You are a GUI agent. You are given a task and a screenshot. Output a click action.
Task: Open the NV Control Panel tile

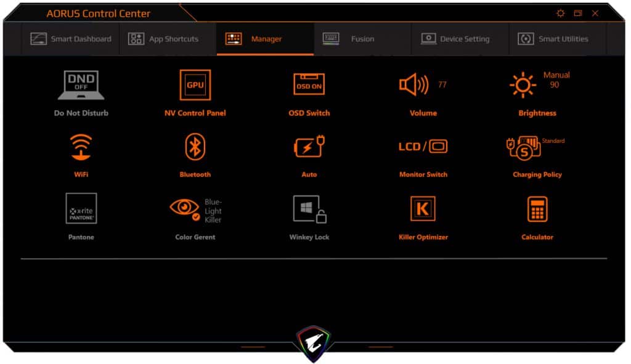tap(195, 84)
